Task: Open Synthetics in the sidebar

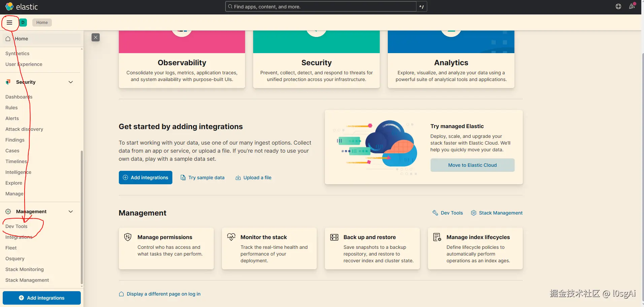Action: coord(18,53)
